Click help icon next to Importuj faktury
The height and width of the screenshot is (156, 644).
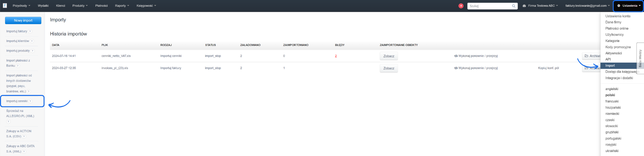30,32
